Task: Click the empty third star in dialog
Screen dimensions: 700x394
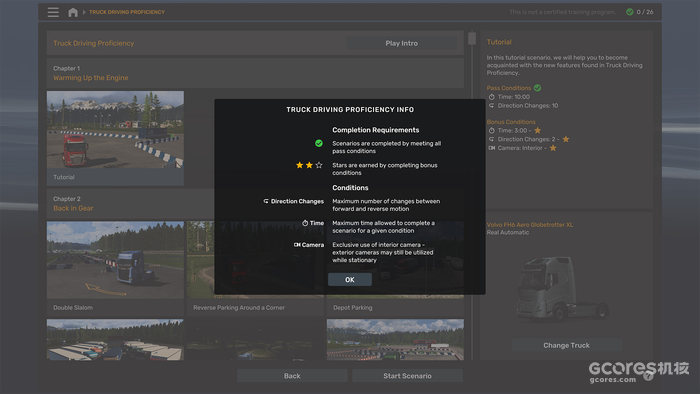Action: (x=319, y=165)
